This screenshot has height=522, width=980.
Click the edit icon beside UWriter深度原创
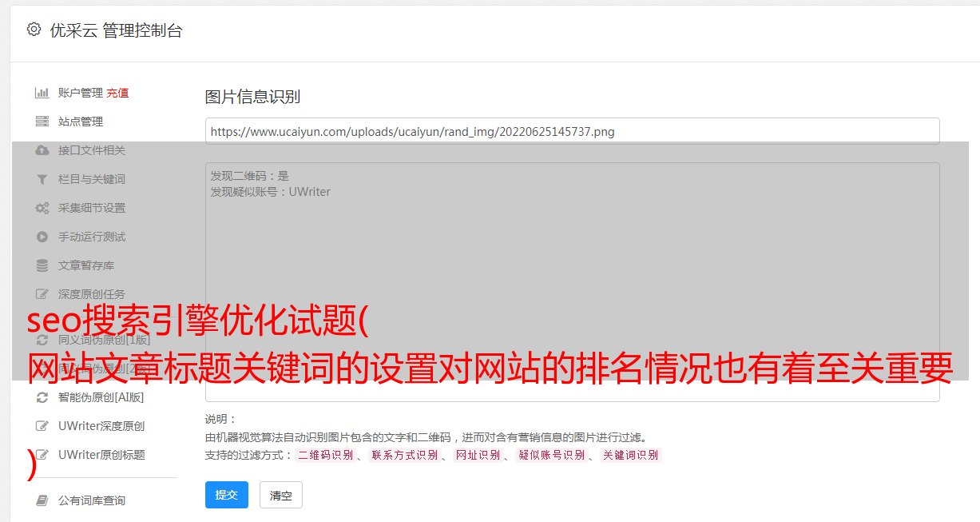click(x=42, y=426)
